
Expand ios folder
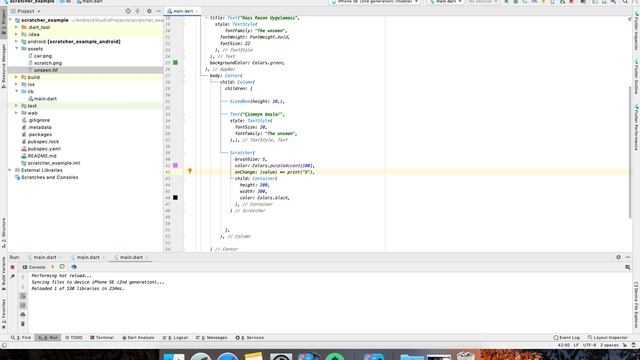[16, 84]
